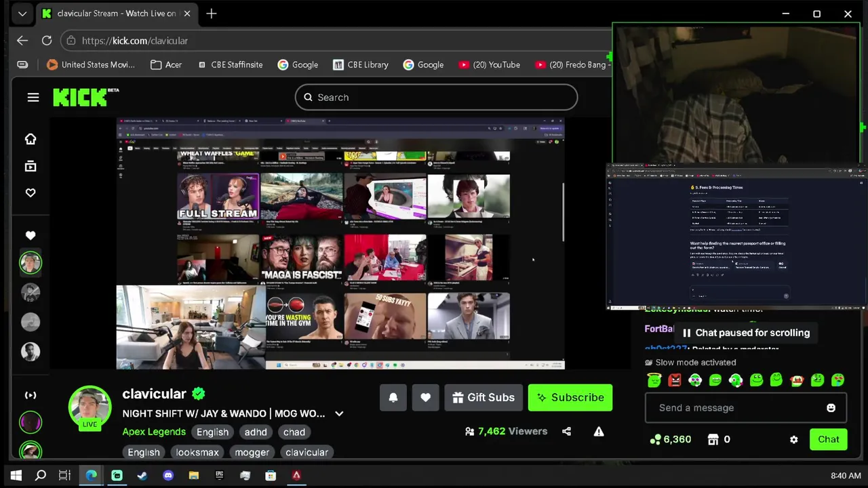Select the clavicular Stream browser tab
The height and width of the screenshot is (488, 868).
click(117, 14)
